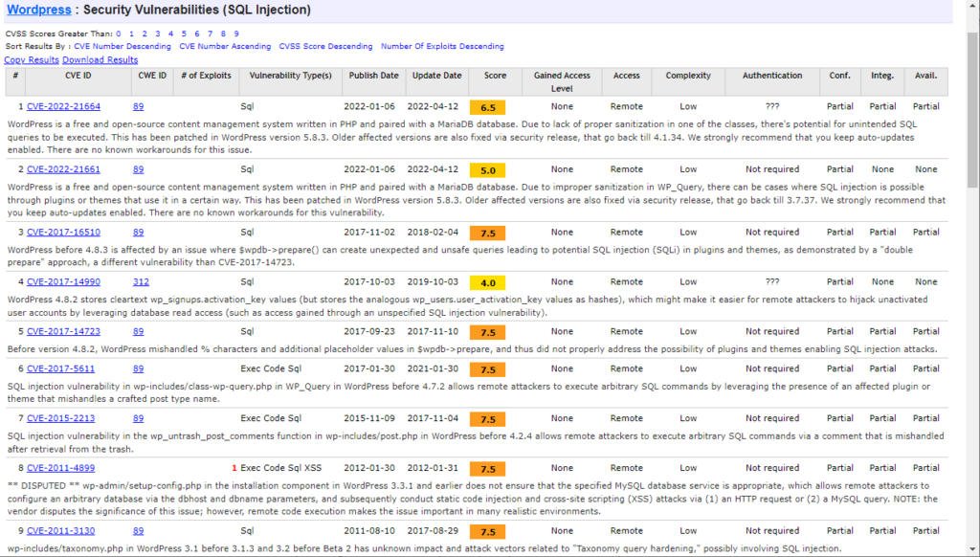Open CVE-2011-4899 disputed entry
Screen dimensions: 980x557
pyautogui.click(x=60, y=468)
